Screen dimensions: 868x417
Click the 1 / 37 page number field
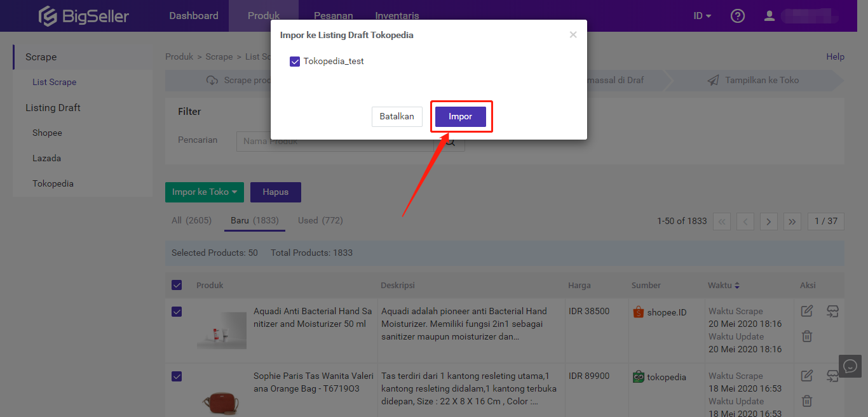coord(826,221)
